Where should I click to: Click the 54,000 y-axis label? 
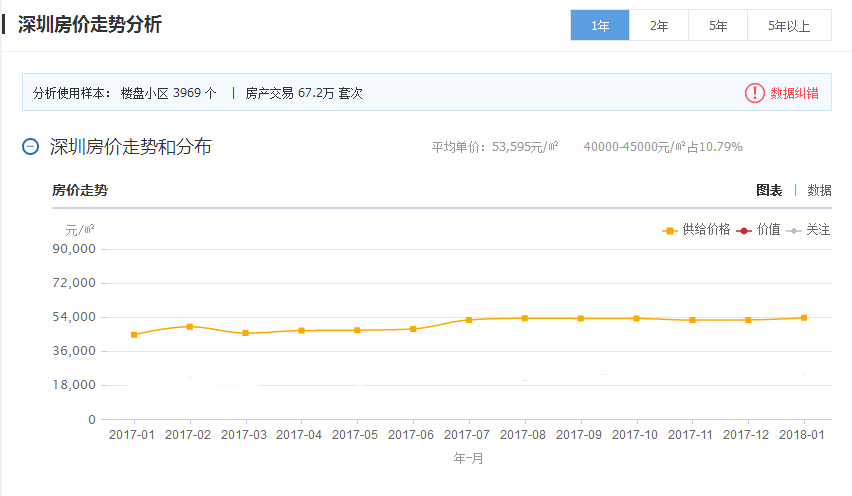click(74, 317)
